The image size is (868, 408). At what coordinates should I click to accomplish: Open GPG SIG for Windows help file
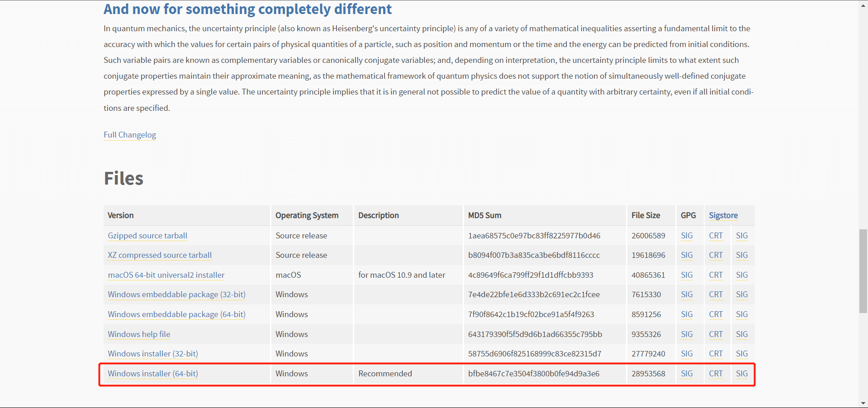pyautogui.click(x=687, y=334)
